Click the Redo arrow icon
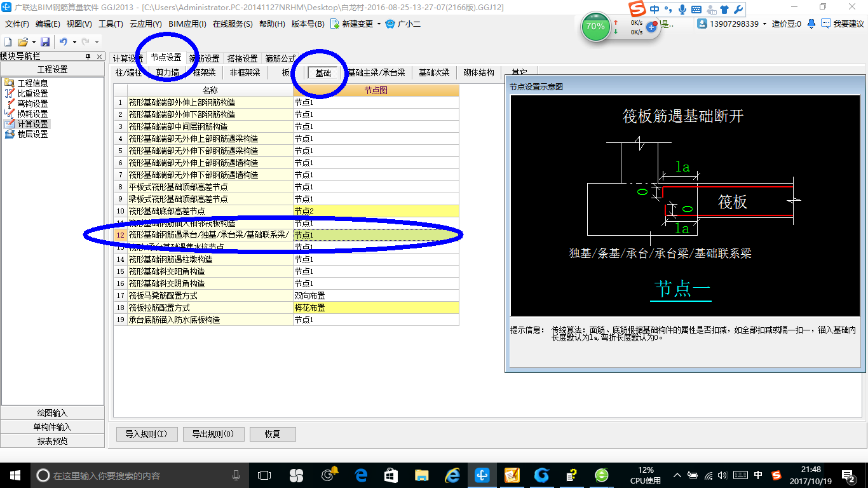The height and width of the screenshot is (488, 868). (86, 42)
